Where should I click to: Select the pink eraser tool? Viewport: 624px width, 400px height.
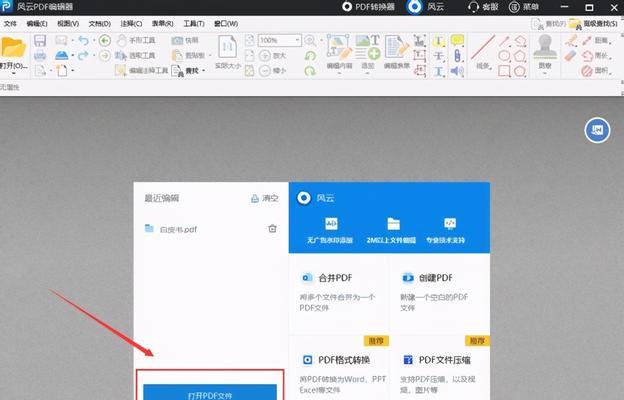coord(571,55)
